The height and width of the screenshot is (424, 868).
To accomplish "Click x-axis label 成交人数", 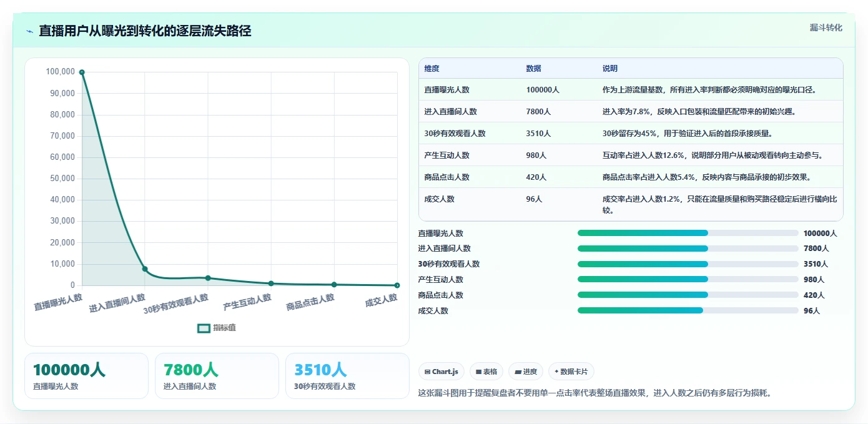I will 382,300.
